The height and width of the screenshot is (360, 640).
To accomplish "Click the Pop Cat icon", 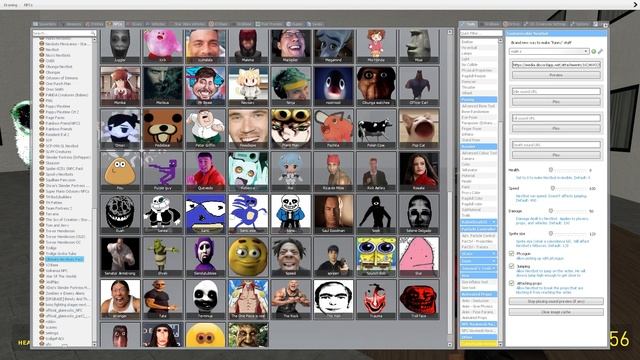I will pos(418,129).
